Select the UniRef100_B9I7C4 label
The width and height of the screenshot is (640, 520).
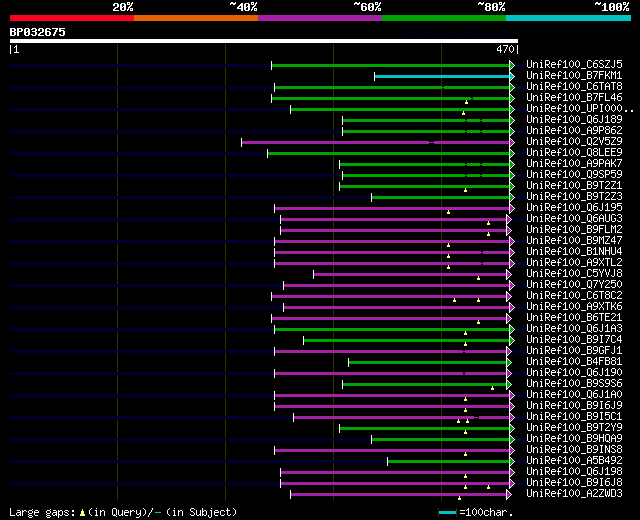[x=574, y=340]
